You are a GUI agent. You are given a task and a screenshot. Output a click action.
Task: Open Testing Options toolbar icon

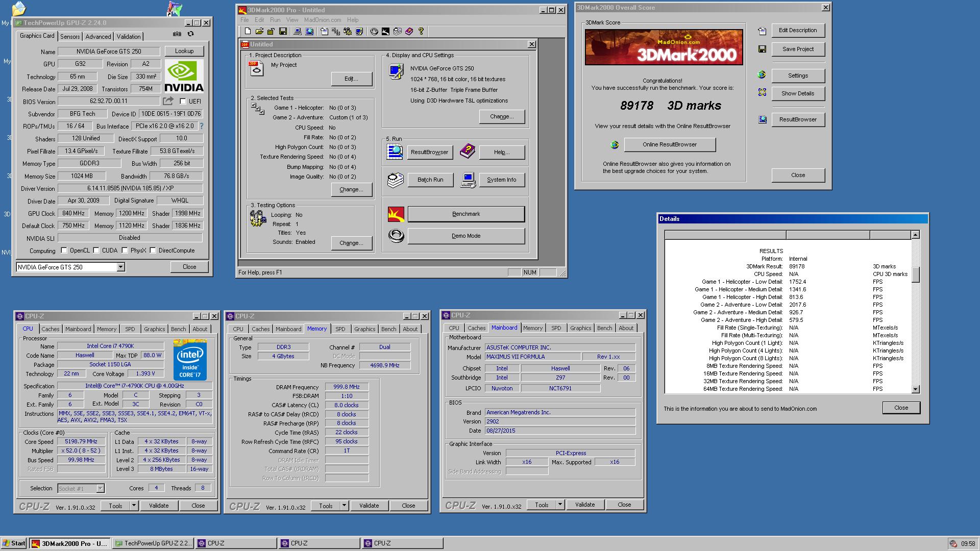(x=348, y=32)
